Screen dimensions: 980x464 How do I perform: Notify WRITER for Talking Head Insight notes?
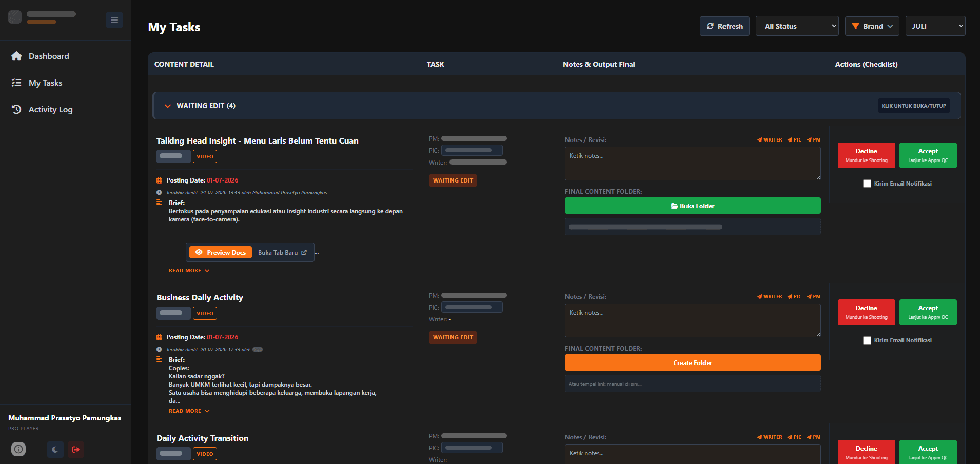point(770,140)
